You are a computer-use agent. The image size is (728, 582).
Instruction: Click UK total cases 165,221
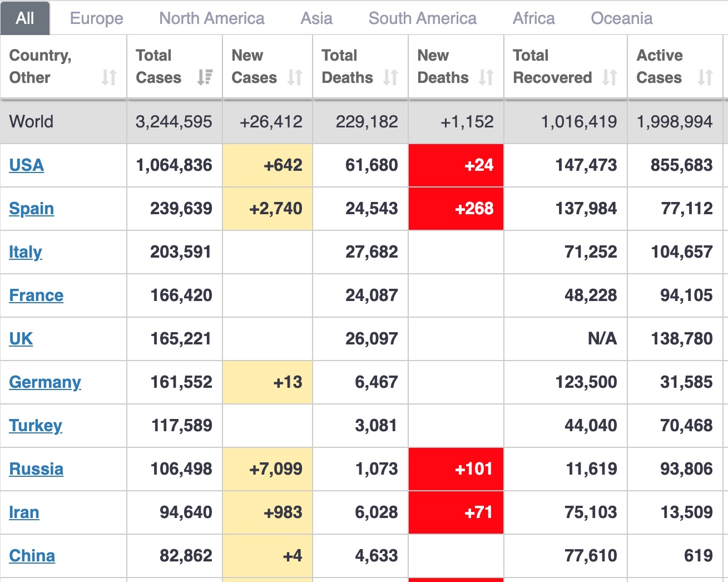coord(181,339)
